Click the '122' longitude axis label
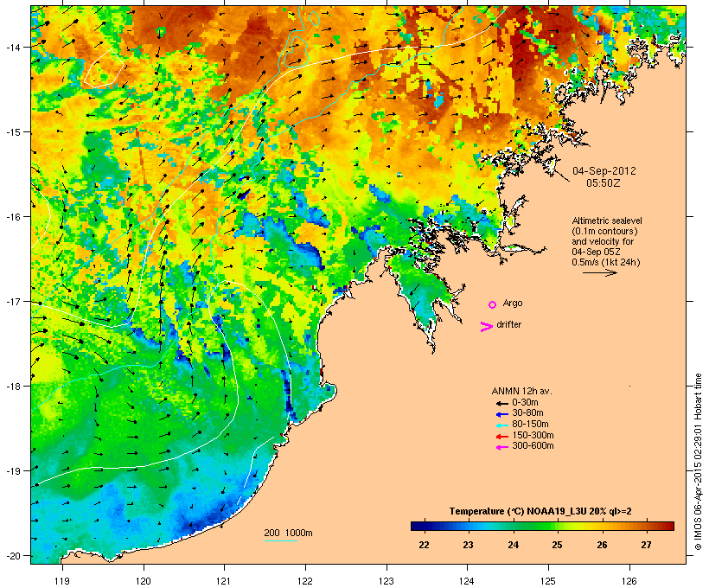The height and width of the screenshot is (588, 709). tap(305, 581)
